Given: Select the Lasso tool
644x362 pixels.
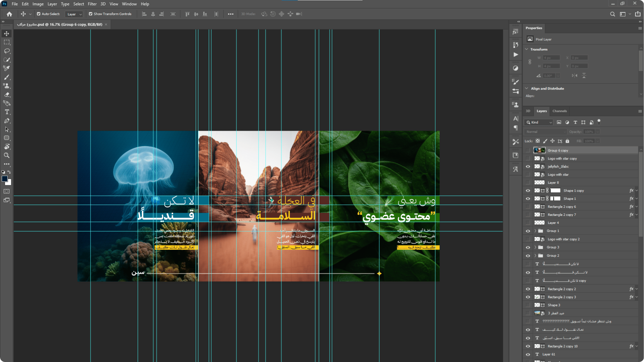Looking at the screenshot, I should tap(7, 51).
